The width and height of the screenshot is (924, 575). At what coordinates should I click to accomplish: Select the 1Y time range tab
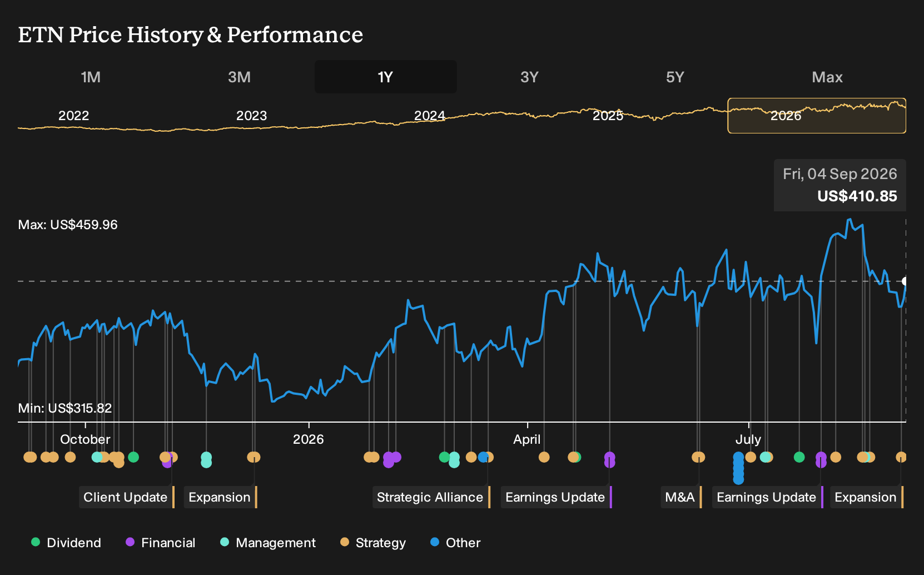[x=385, y=77]
